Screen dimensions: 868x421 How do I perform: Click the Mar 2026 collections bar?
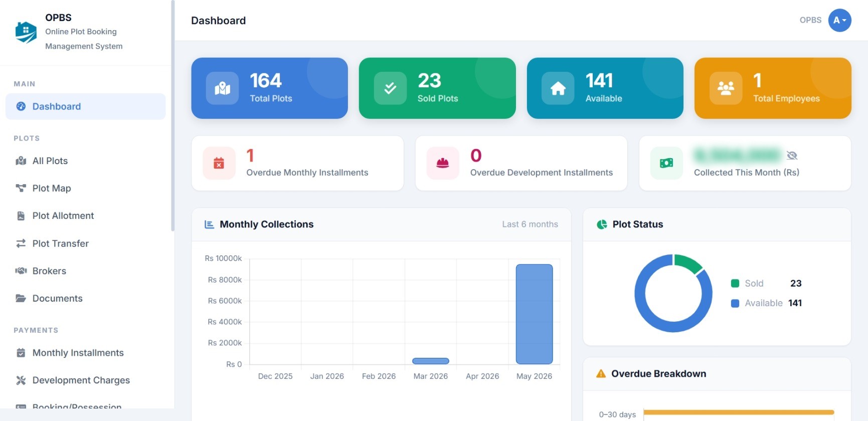[x=431, y=361]
